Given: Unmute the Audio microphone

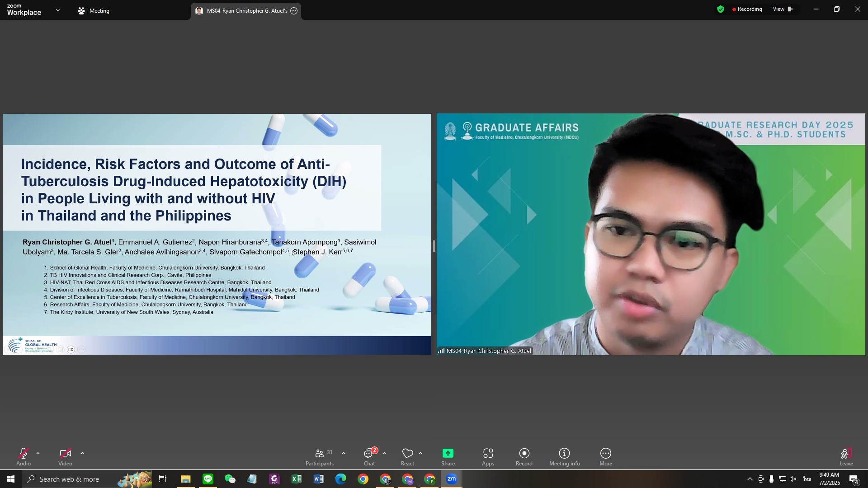Looking at the screenshot, I should [x=24, y=454].
